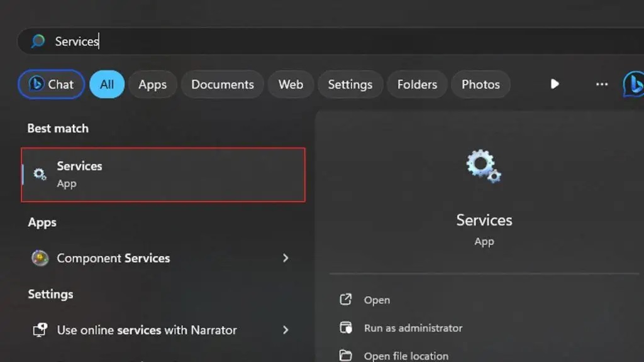Switch to the Folders filter
The image size is (644, 362).
(417, 84)
